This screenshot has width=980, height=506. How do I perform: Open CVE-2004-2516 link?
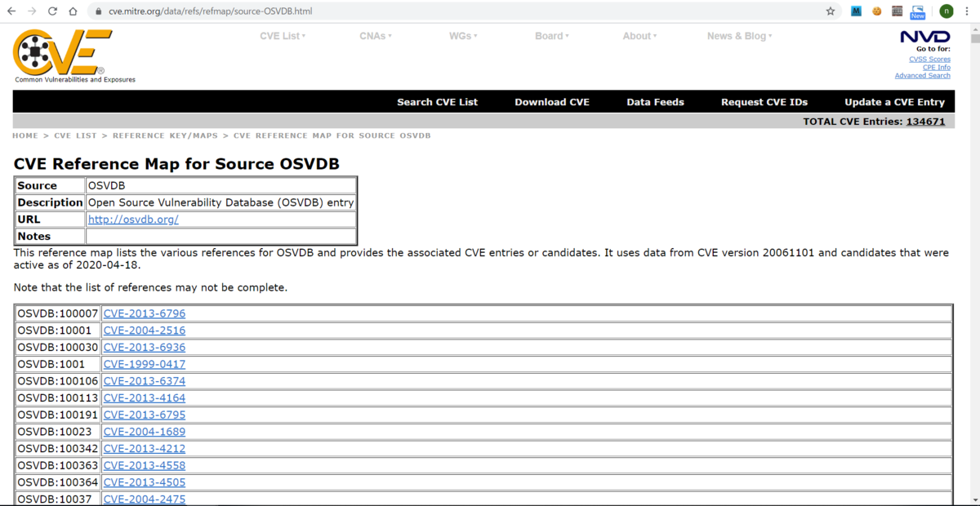[x=145, y=331]
